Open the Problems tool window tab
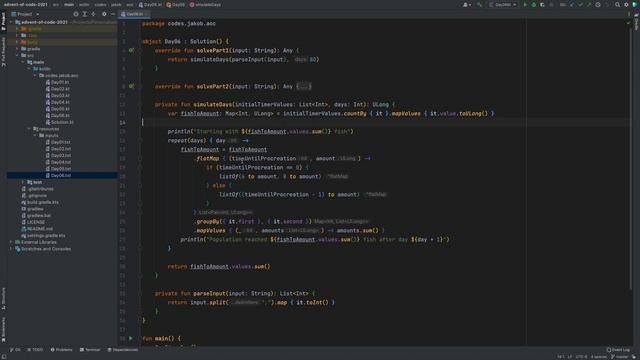The width and height of the screenshot is (640, 360). tap(61, 350)
